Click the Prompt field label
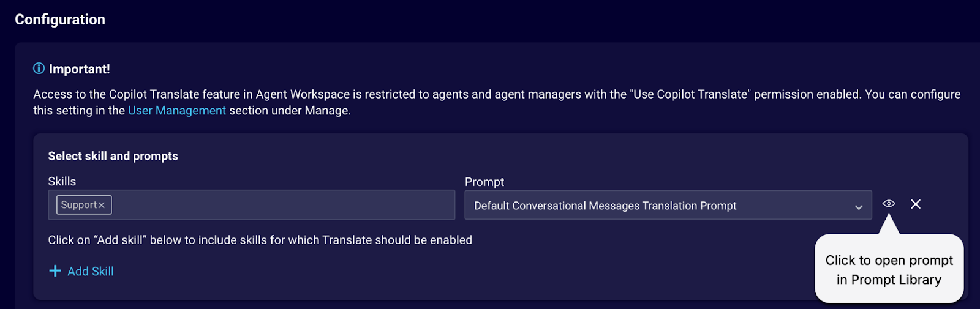 [x=484, y=182]
